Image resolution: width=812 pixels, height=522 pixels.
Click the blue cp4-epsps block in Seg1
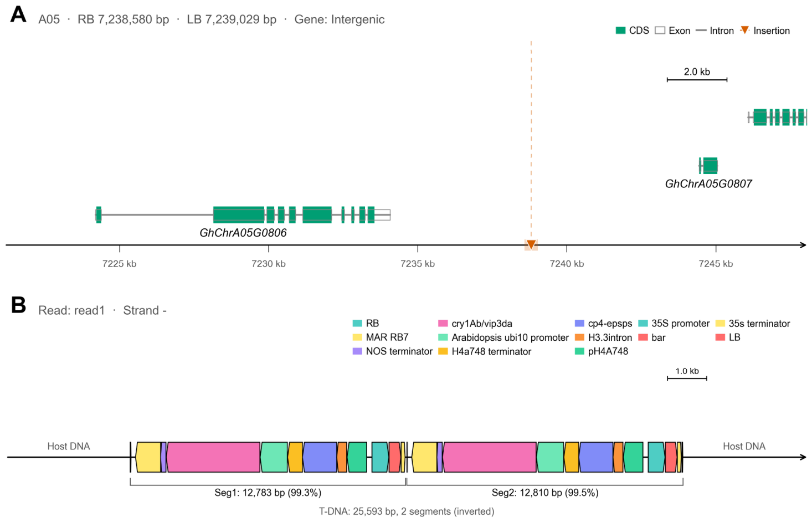tap(320, 457)
